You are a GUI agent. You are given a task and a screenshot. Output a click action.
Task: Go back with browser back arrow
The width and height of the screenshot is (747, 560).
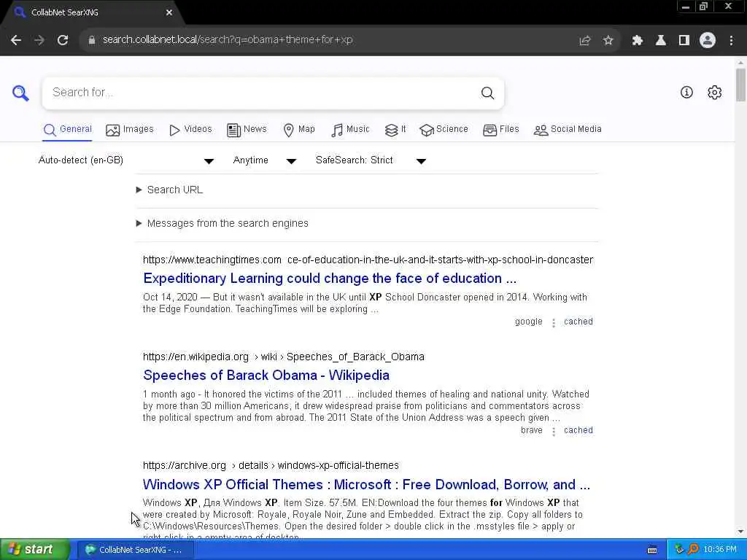click(16, 40)
